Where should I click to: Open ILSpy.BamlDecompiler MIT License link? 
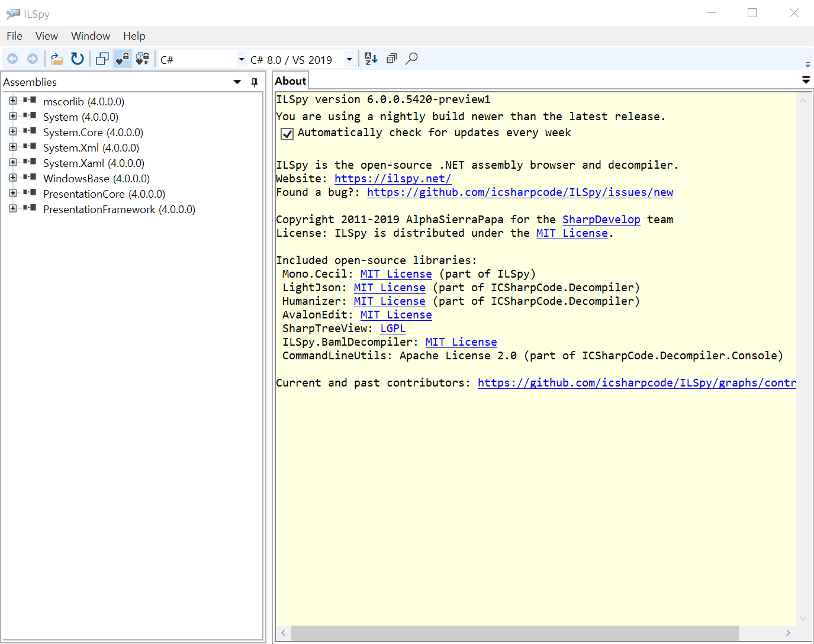pos(461,342)
